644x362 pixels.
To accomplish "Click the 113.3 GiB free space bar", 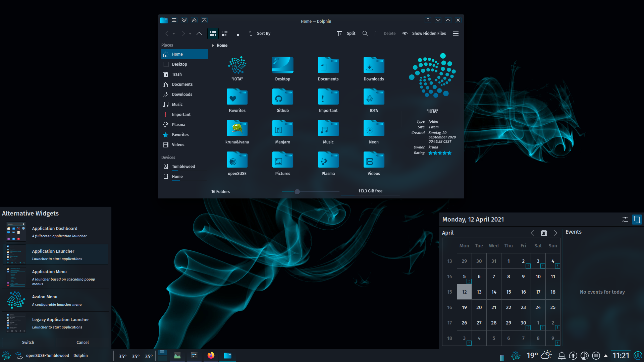I will [x=370, y=191].
